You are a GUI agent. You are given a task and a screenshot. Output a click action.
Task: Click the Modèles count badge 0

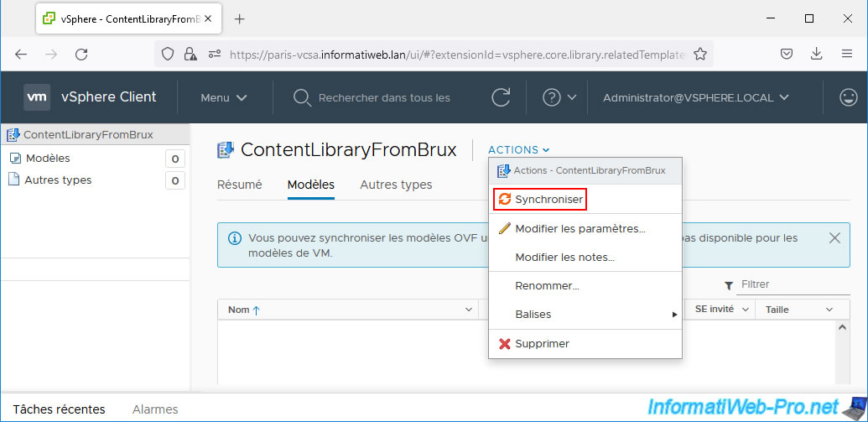tap(175, 159)
